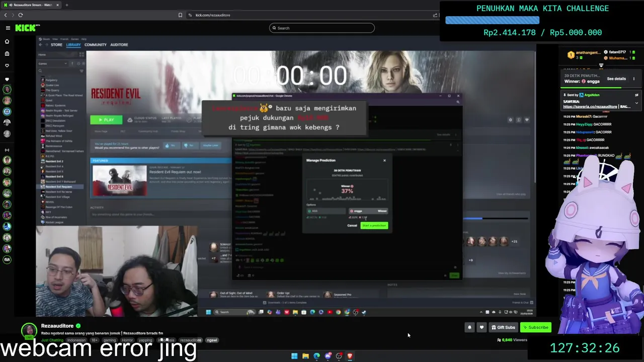Viewport: 644px width, 362px height.
Task: Expand chat leaderboard with handle arrow
Action: tap(601, 65)
